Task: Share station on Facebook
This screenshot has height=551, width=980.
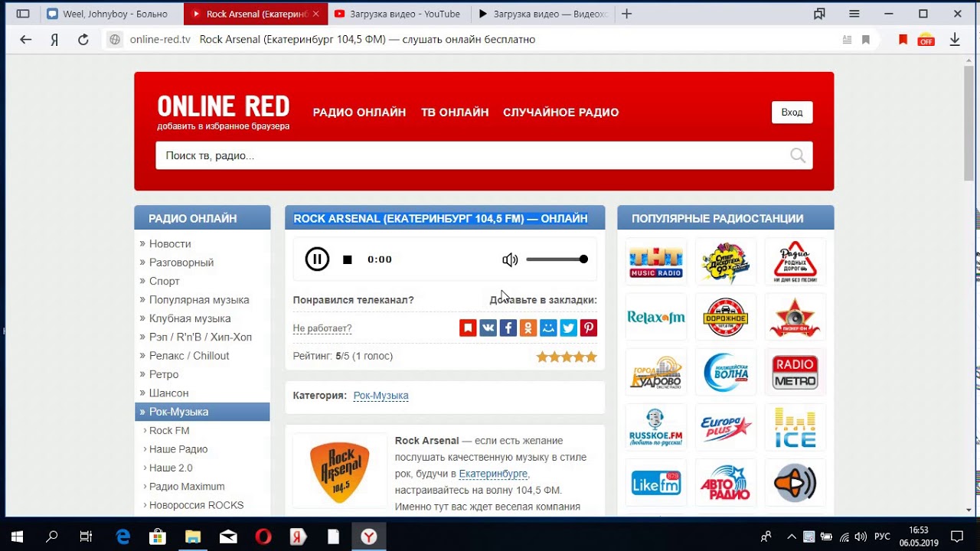Action: pos(508,328)
